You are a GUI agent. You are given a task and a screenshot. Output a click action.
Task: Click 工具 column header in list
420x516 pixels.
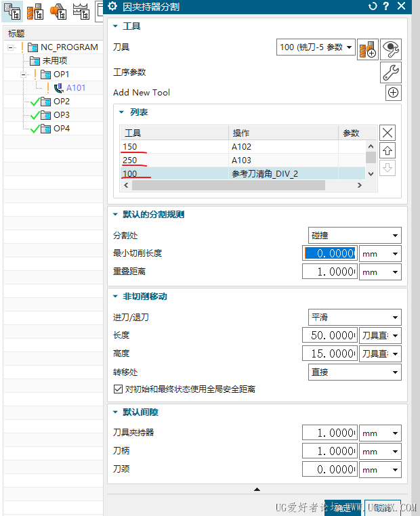(x=174, y=133)
